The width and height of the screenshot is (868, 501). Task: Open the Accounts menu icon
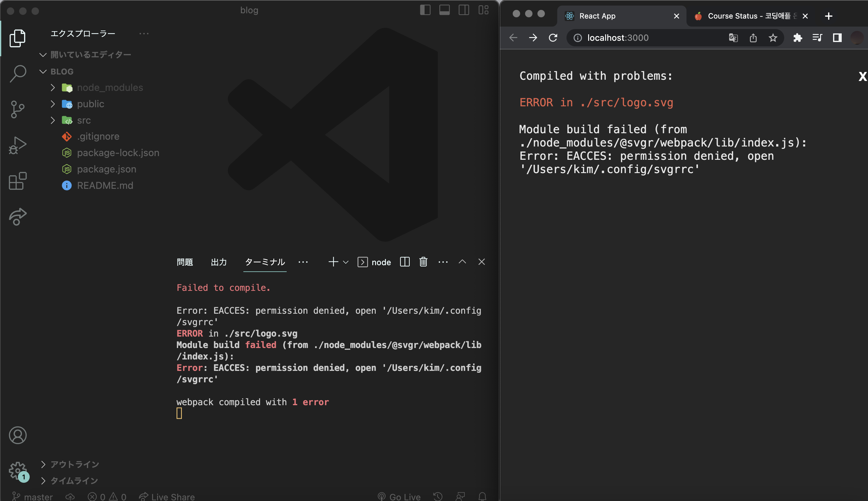click(x=18, y=435)
